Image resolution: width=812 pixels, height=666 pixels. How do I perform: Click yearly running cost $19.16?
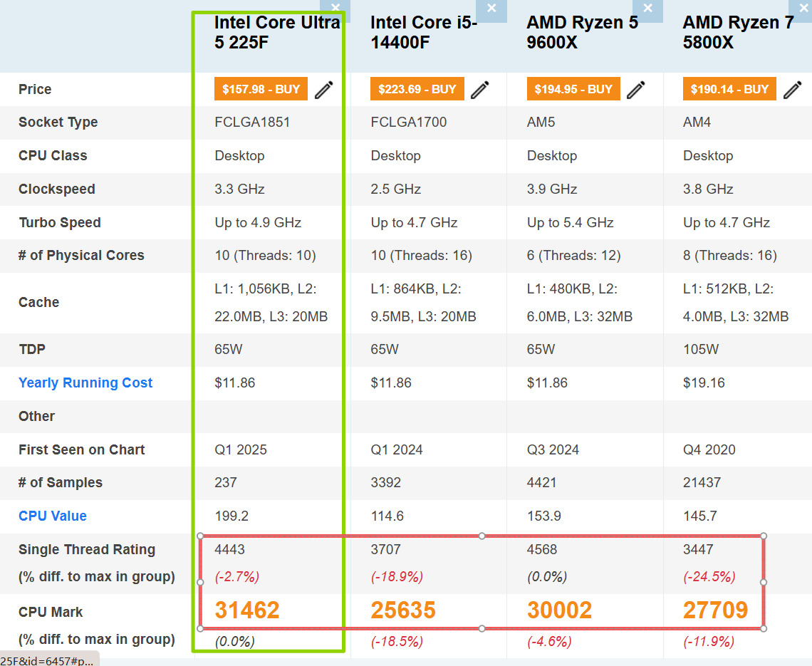tap(704, 383)
